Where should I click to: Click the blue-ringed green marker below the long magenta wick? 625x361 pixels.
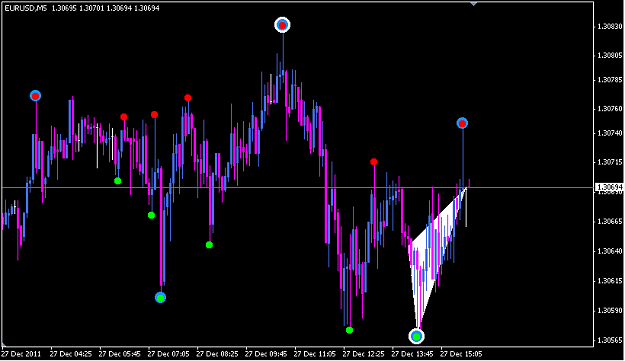[x=160, y=298]
